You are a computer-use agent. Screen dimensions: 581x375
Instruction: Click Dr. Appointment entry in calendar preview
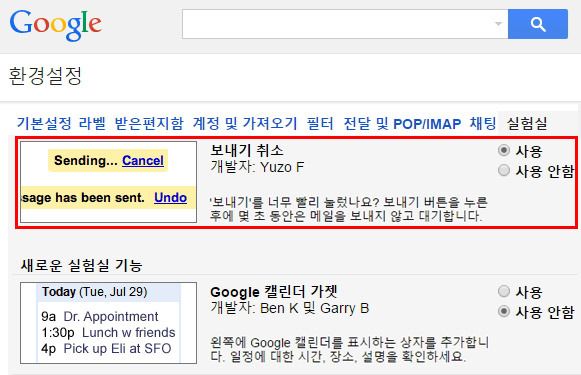pyautogui.click(x=111, y=316)
